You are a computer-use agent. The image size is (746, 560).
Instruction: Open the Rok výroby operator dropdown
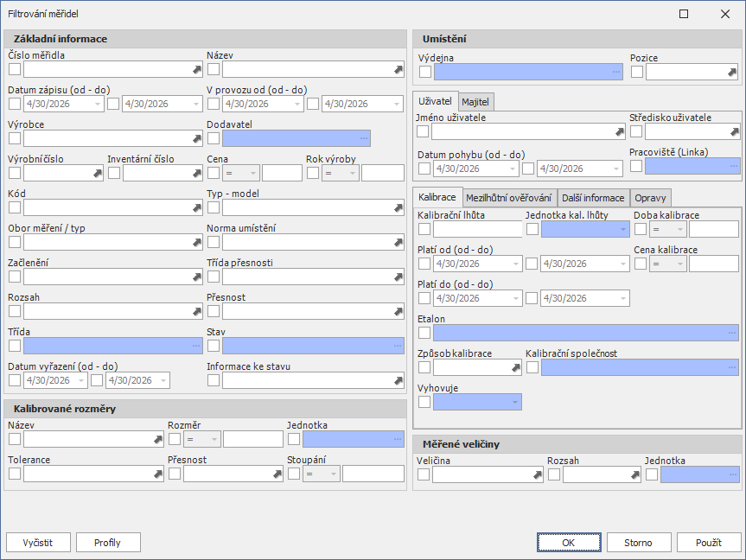(x=353, y=173)
